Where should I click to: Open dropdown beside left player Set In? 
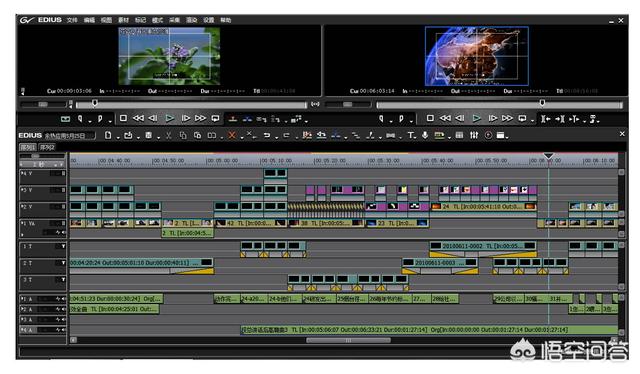[89, 121]
